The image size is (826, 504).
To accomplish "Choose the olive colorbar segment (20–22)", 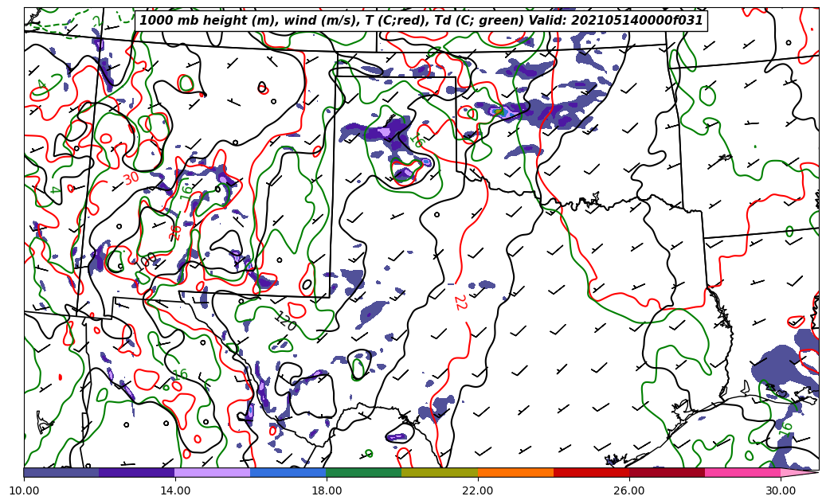I will coord(440,472).
